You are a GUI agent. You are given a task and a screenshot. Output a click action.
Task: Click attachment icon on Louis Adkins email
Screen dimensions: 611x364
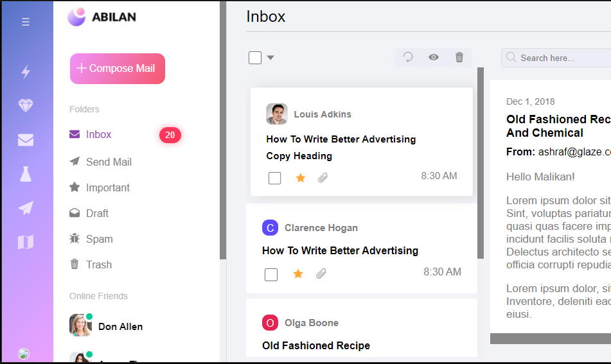point(323,178)
